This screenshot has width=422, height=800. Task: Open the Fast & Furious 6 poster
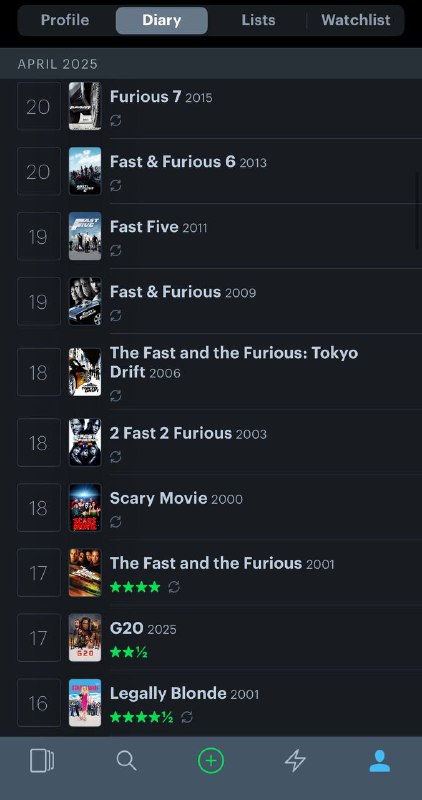pos(85,171)
